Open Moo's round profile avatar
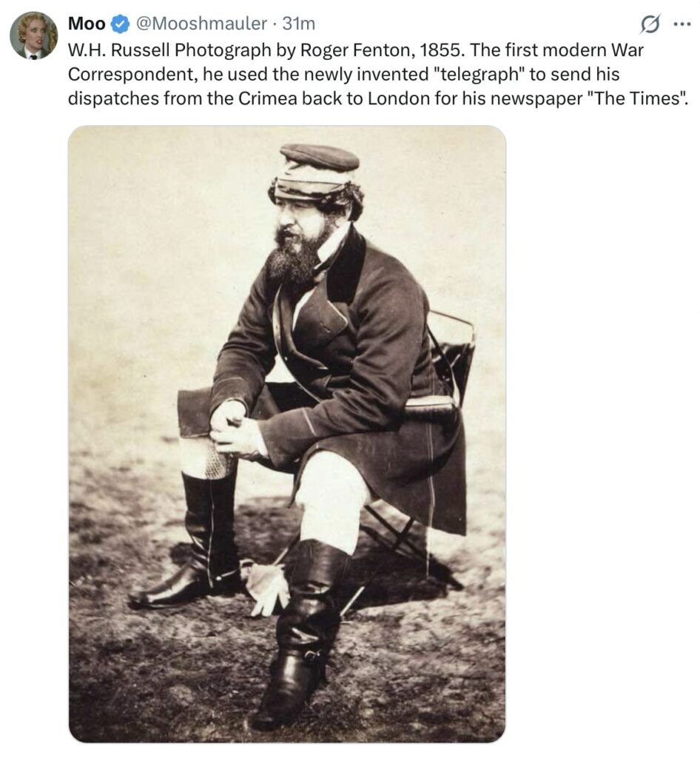 (34, 36)
